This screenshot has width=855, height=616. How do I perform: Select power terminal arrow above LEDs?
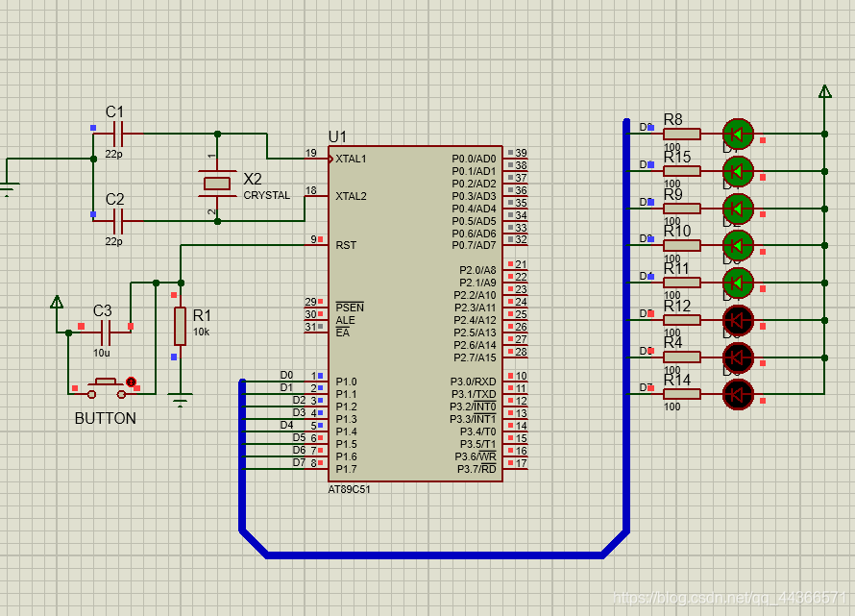(823, 92)
